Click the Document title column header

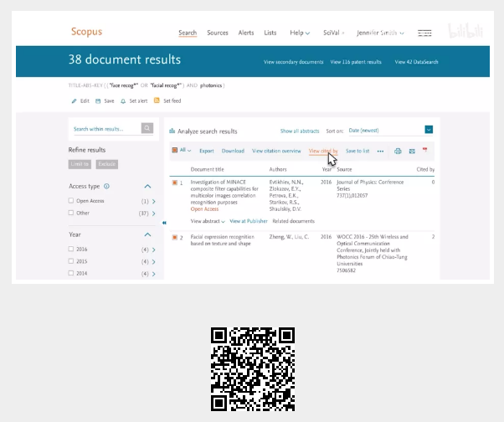tap(208, 169)
